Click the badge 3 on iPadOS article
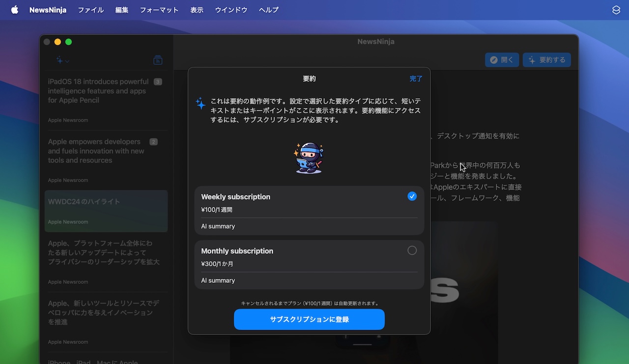The width and height of the screenshot is (629, 364). coord(158,82)
